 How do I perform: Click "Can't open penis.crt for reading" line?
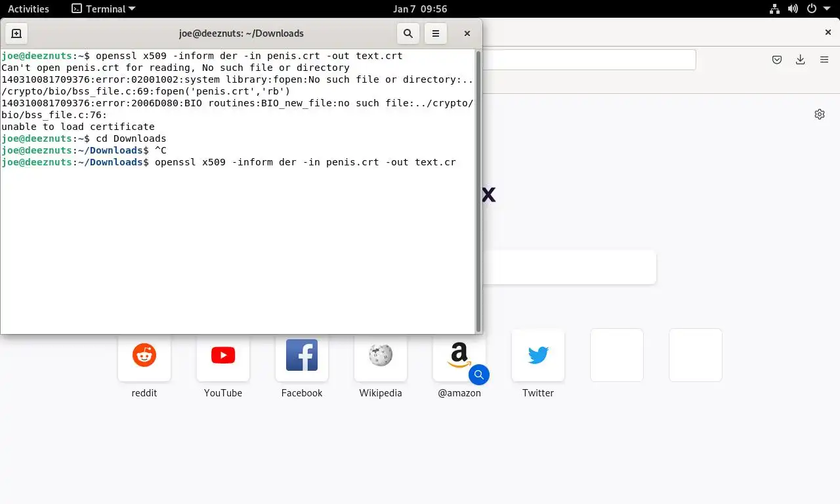click(x=175, y=68)
